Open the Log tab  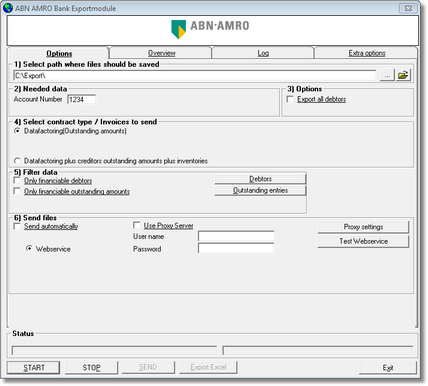point(263,53)
